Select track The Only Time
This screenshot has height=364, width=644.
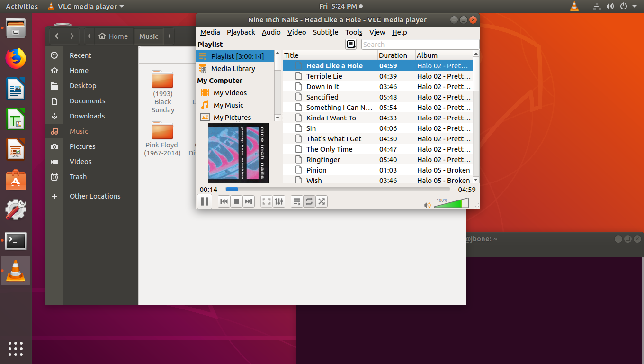pyautogui.click(x=378, y=149)
